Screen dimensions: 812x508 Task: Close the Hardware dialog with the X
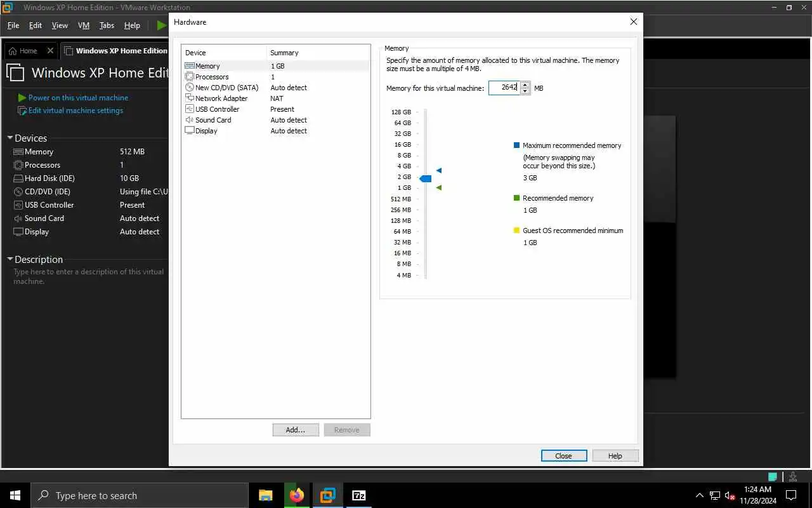click(x=633, y=22)
